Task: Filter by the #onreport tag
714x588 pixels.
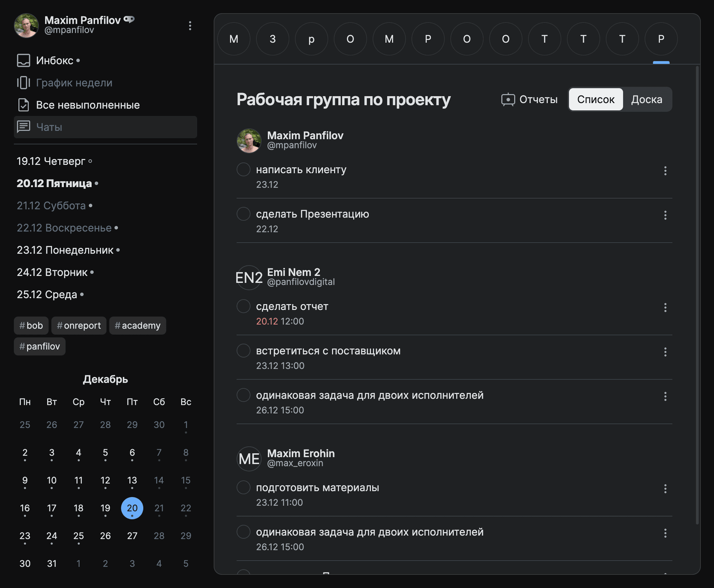Action: (x=79, y=325)
